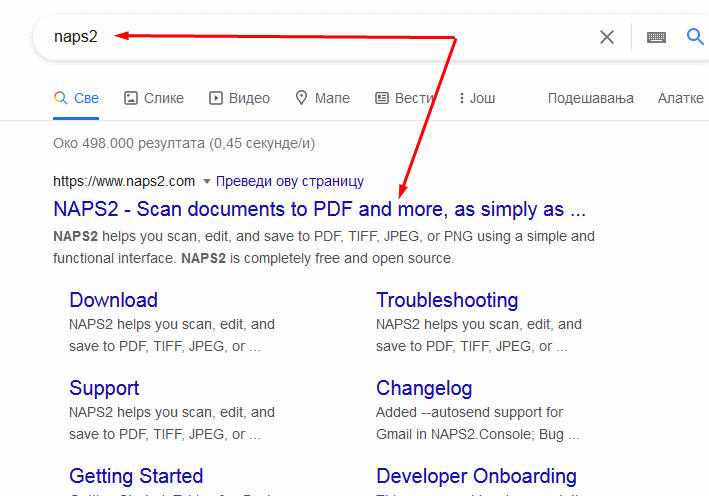Go to the Support sitelink
Screen dimensions: 709x496
point(104,388)
